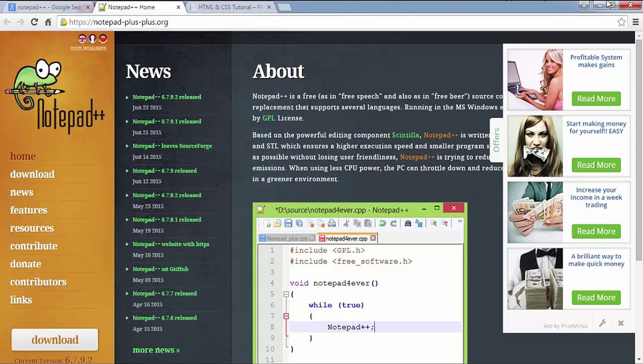
Task: Click the Notepad++ chameleon logo
Action: click(x=55, y=96)
